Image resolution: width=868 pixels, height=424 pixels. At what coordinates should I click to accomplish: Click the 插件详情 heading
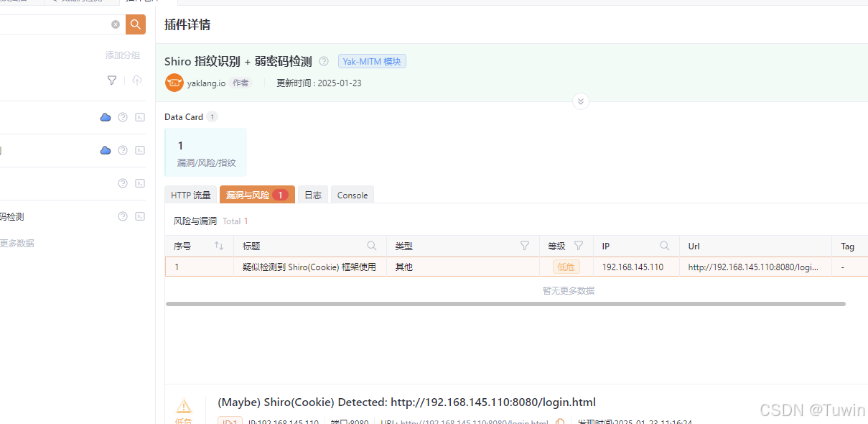point(187,24)
